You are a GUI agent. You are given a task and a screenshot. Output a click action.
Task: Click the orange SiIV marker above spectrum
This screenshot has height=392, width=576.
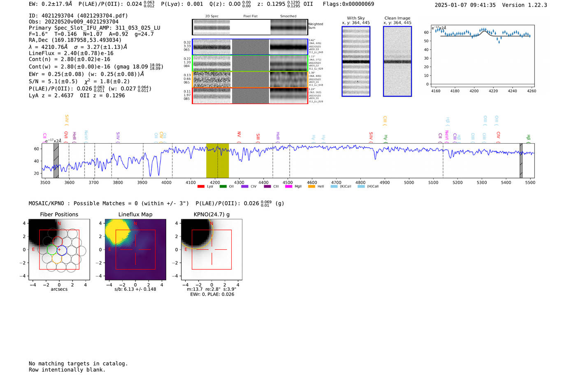pyautogui.click(x=67, y=120)
